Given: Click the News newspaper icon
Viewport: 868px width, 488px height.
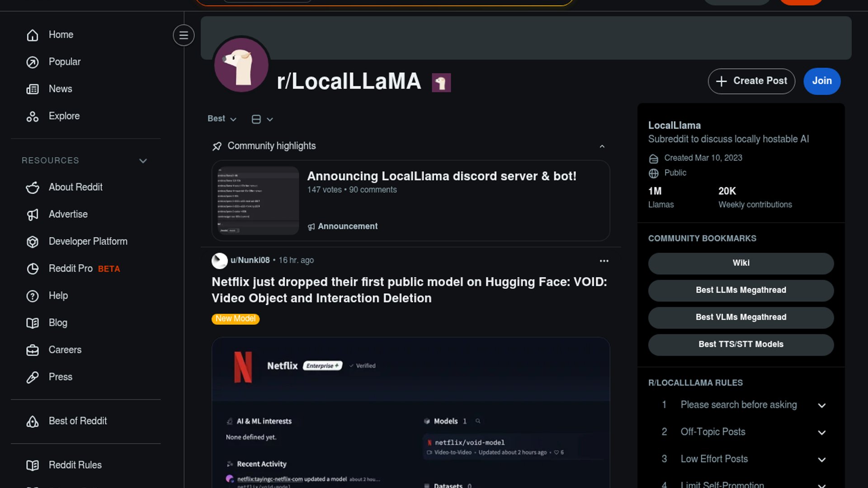Looking at the screenshot, I should [x=33, y=89].
